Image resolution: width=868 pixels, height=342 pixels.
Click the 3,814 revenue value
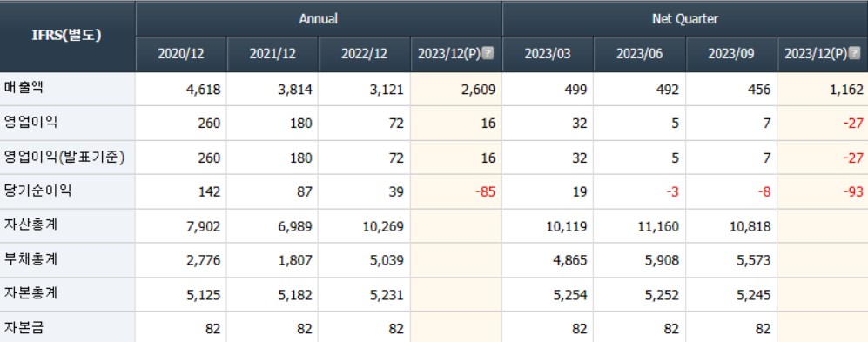[x=296, y=89]
